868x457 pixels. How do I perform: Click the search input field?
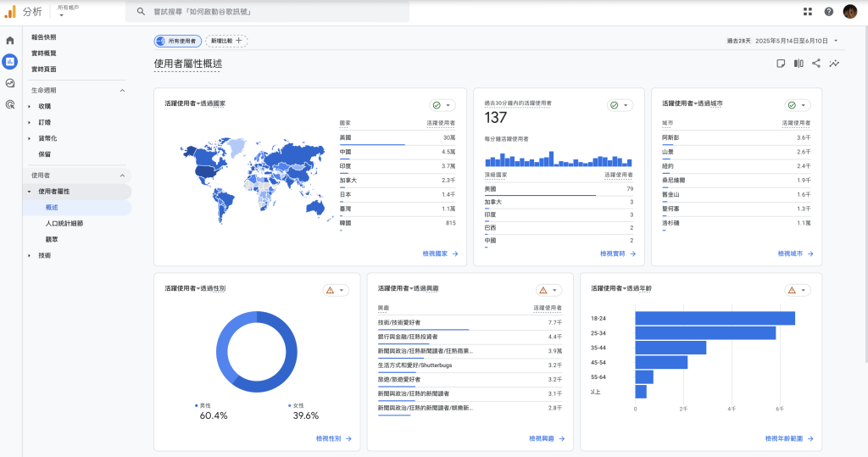tap(271, 12)
